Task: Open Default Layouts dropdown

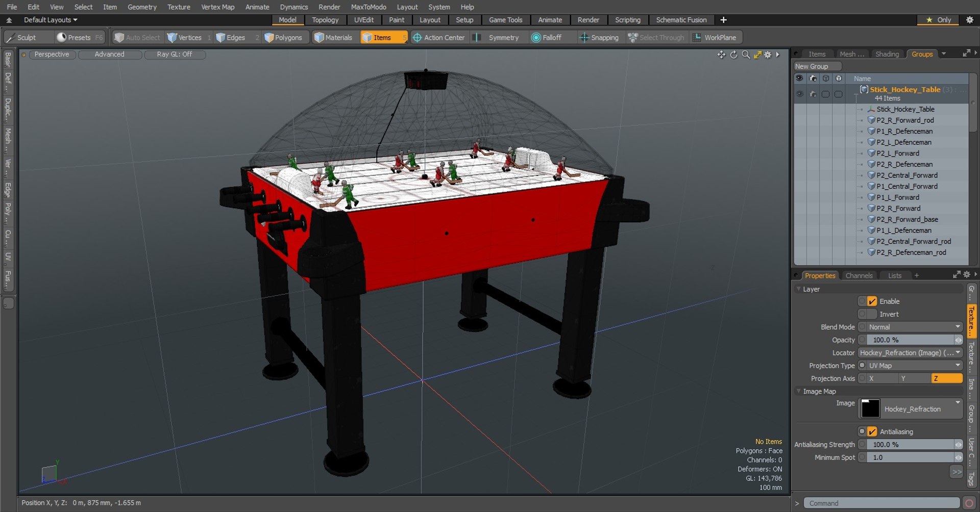Action: coord(51,20)
